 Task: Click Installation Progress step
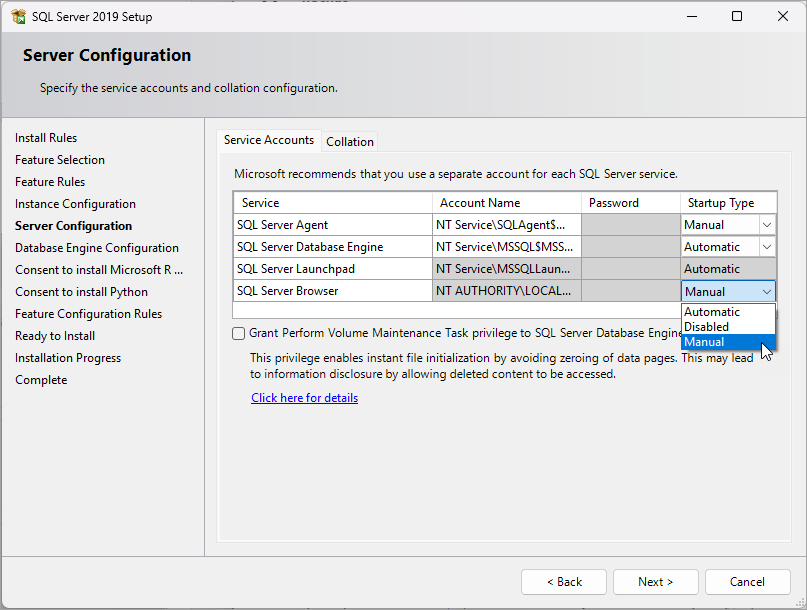click(68, 358)
